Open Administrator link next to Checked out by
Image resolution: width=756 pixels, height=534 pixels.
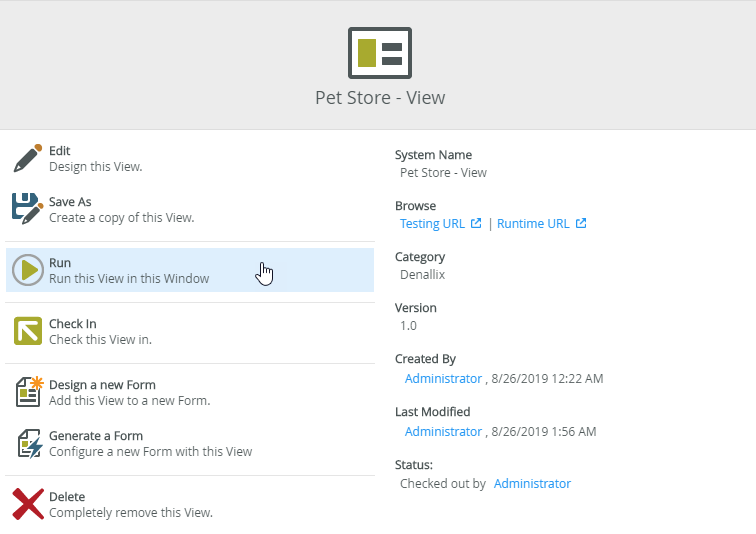[x=532, y=484]
